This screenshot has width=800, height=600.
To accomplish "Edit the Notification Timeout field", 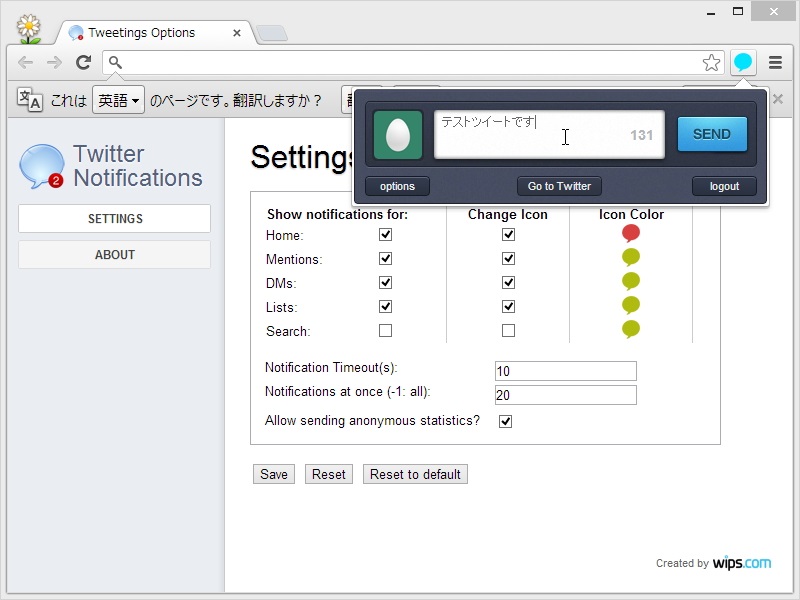I will coord(565,371).
